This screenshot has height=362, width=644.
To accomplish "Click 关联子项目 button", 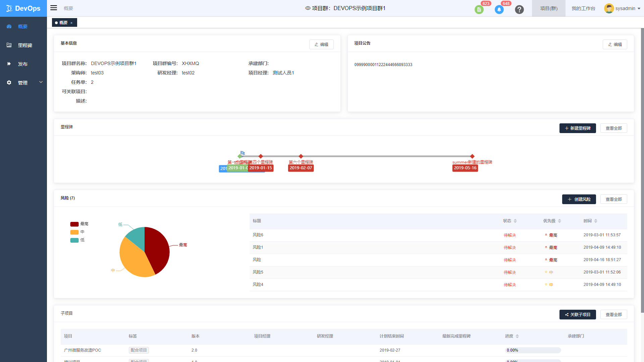I will [x=578, y=315].
